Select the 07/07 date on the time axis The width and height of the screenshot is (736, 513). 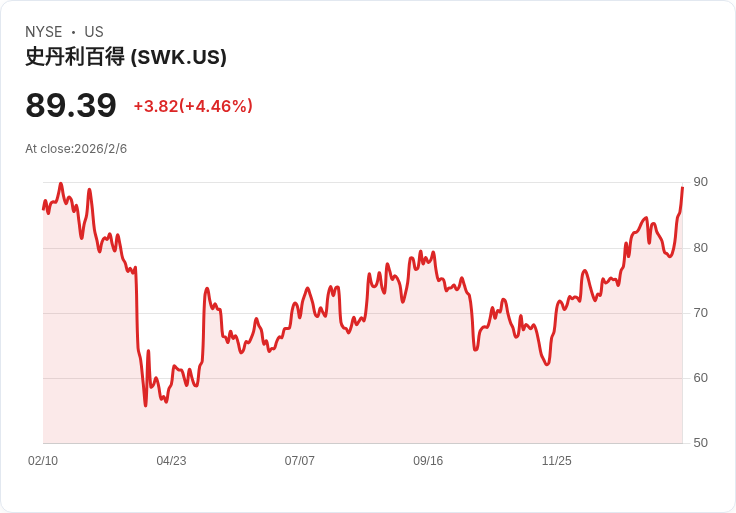tap(300, 461)
